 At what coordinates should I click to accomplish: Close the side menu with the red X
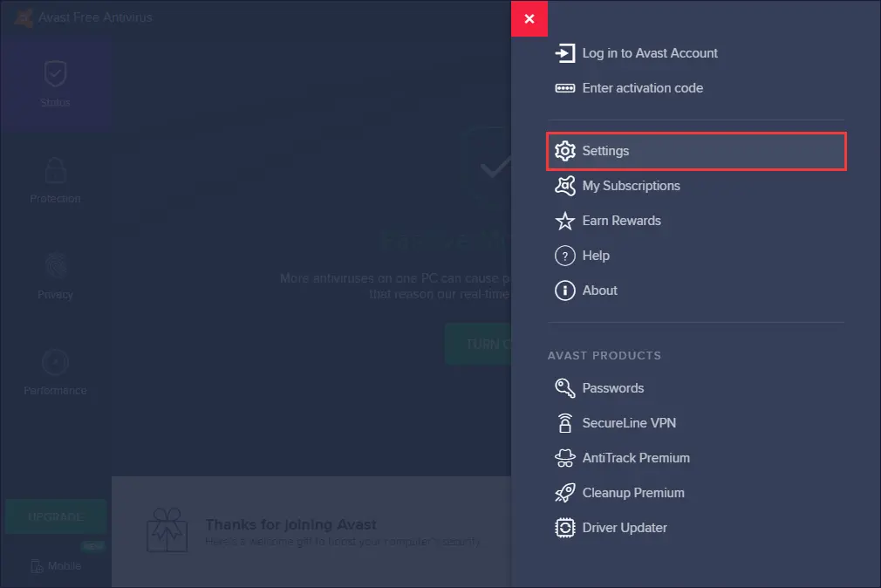[529, 18]
